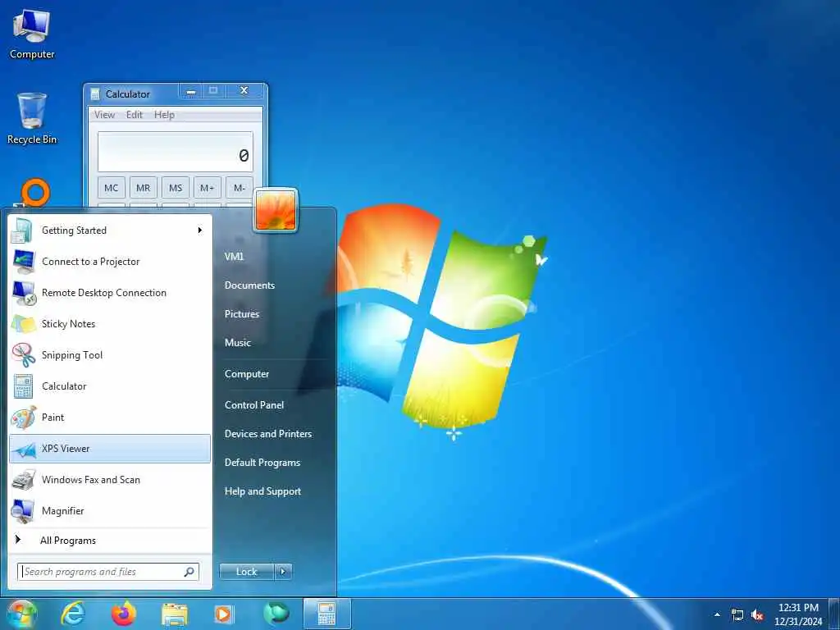
Task: Open the Calculator Help menu
Action: coord(164,115)
